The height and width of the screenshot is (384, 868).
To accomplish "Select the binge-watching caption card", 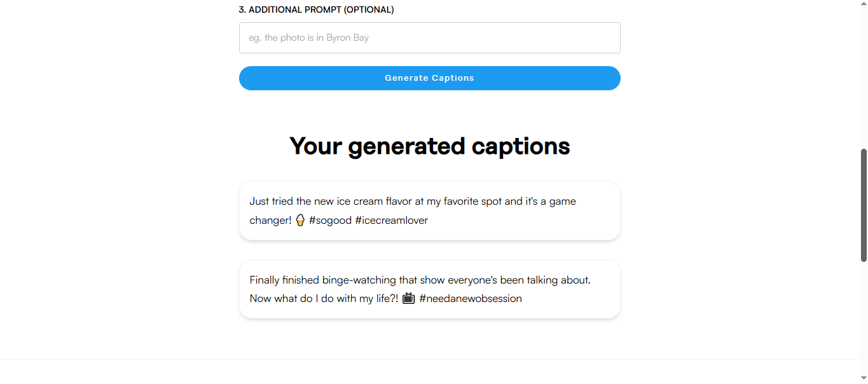I will coord(429,289).
